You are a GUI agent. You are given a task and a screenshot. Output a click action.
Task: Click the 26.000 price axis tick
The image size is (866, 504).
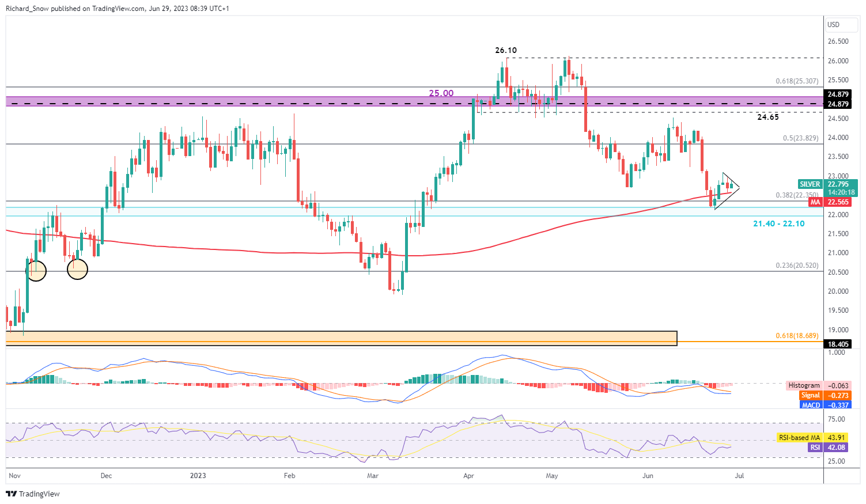tap(838, 61)
